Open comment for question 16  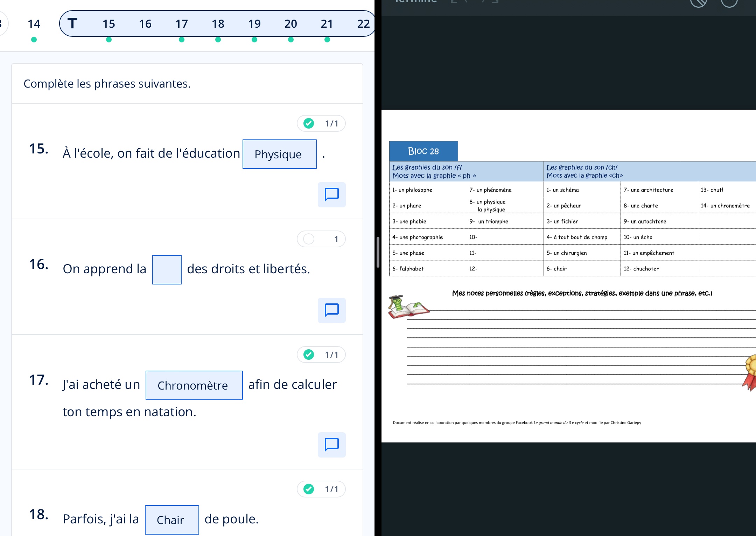point(331,310)
